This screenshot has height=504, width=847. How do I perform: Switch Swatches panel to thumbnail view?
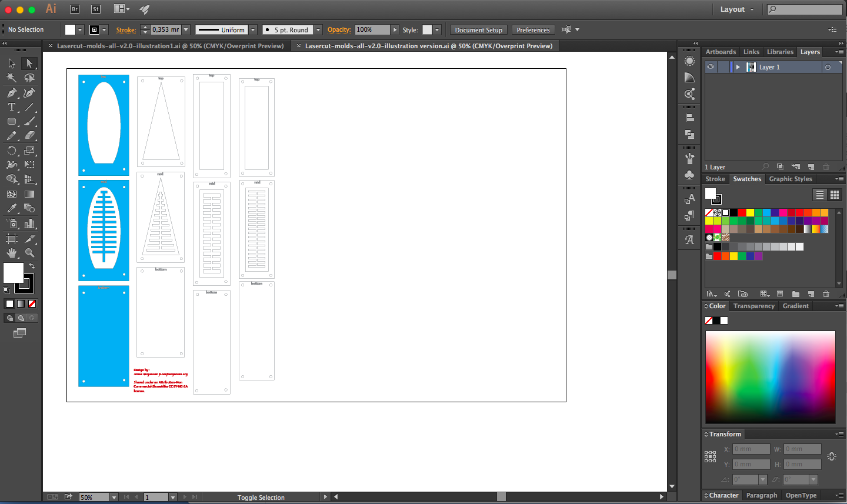tap(834, 195)
